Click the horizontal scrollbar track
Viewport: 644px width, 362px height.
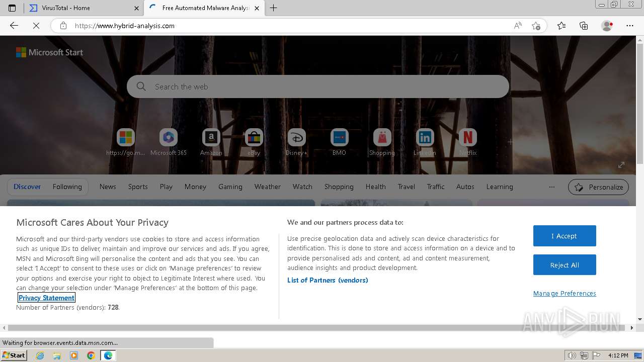(319, 328)
